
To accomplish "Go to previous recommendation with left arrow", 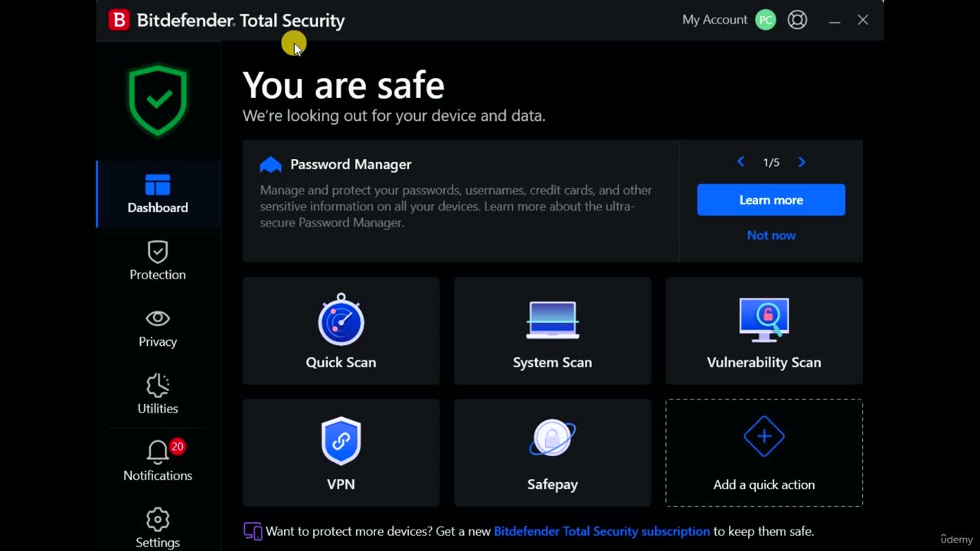I will (740, 162).
